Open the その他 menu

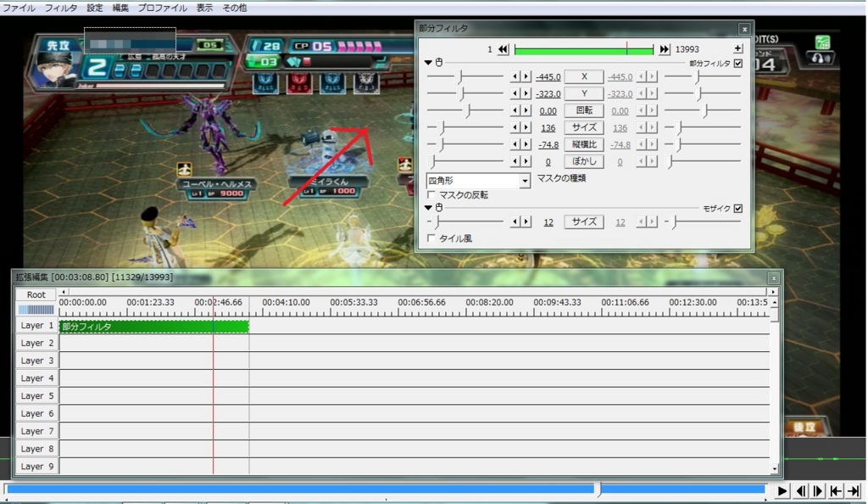(234, 8)
